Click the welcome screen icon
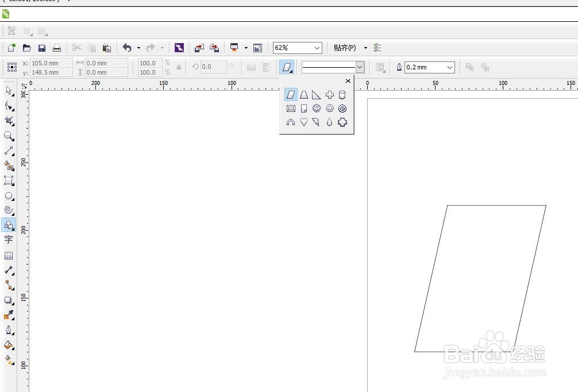The height and width of the screenshot is (392, 578). (x=257, y=48)
